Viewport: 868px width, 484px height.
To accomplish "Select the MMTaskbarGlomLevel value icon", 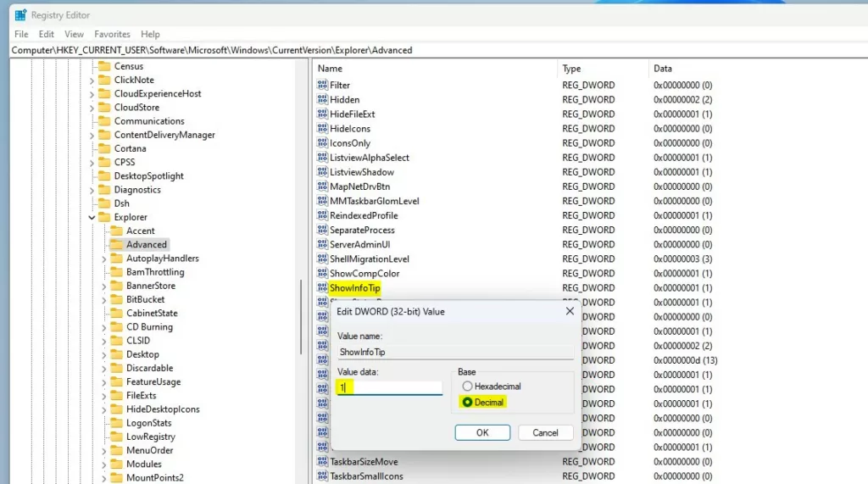I will tap(322, 201).
